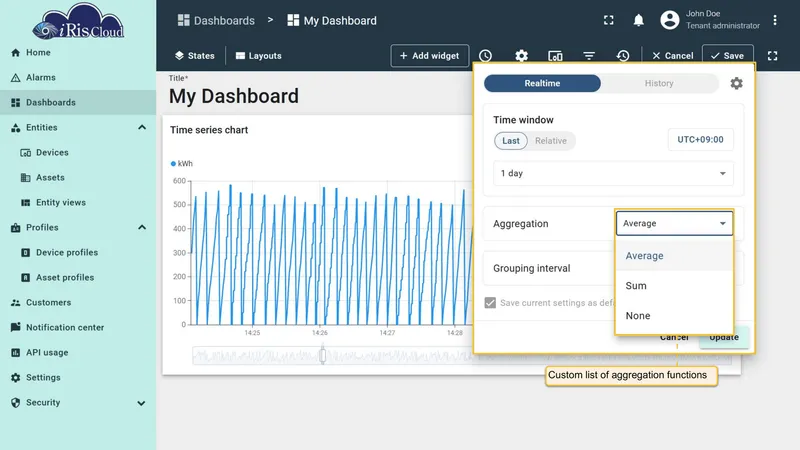The height and width of the screenshot is (450, 800).
Task: Click the Time series chart widget title
Action: coord(209,130)
